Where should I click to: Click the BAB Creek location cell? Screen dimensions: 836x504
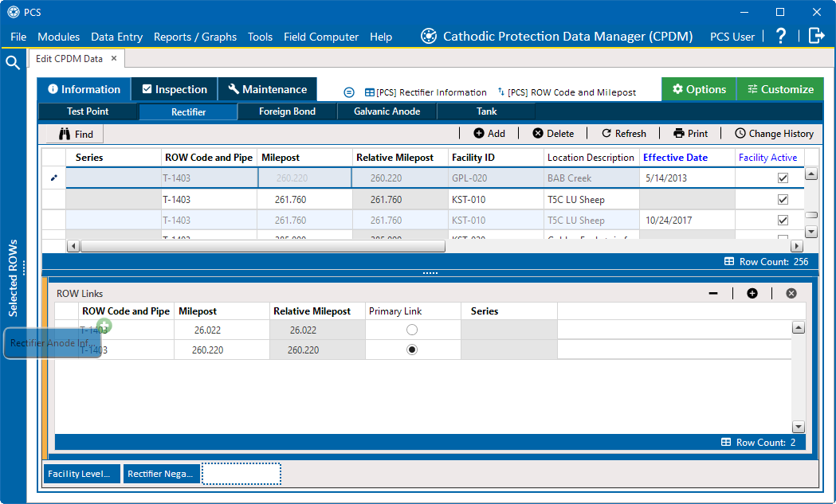tap(591, 178)
